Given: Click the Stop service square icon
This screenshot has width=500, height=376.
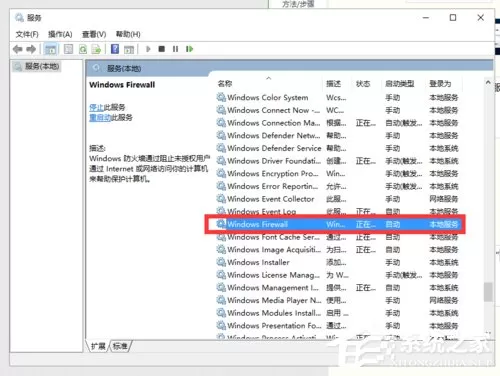Looking at the screenshot, I should pyautogui.click(x=162, y=49).
